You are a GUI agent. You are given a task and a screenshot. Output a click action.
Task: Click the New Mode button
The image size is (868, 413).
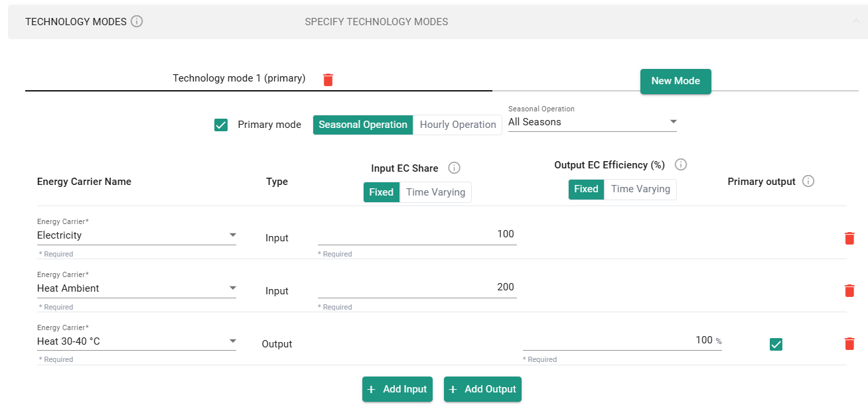(x=675, y=81)
